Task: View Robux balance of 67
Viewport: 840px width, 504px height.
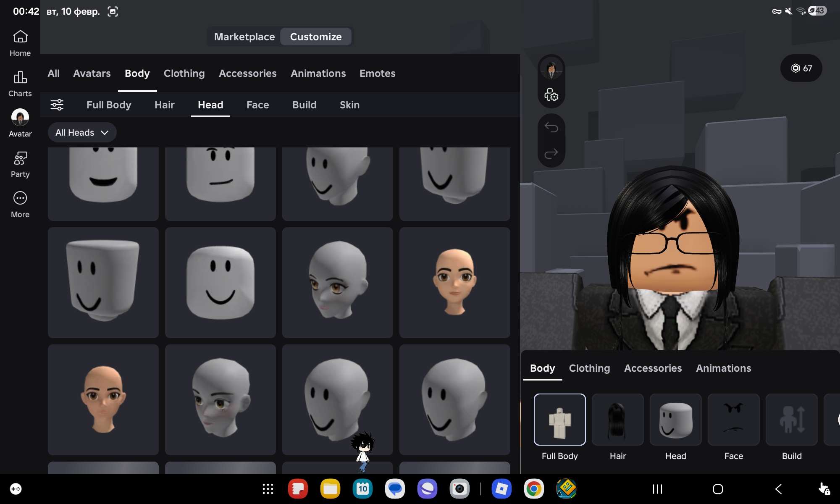Action: coord(801,68)
